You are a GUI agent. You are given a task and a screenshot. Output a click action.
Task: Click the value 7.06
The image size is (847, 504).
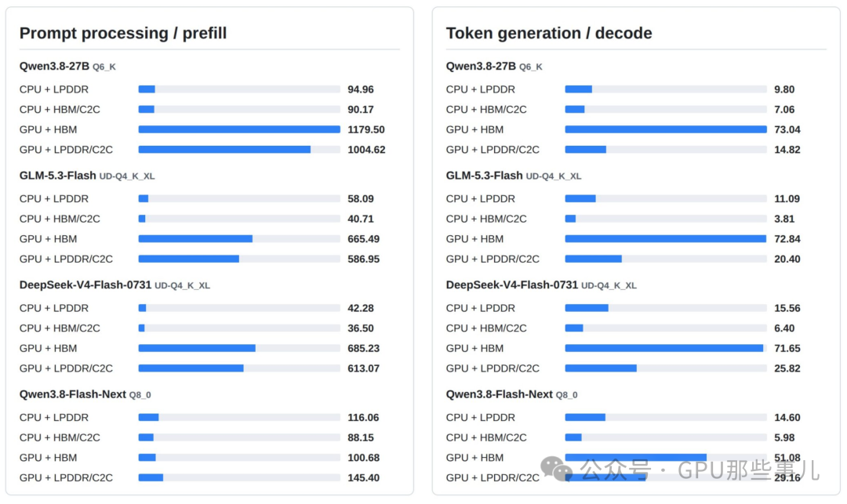[784, 110]
